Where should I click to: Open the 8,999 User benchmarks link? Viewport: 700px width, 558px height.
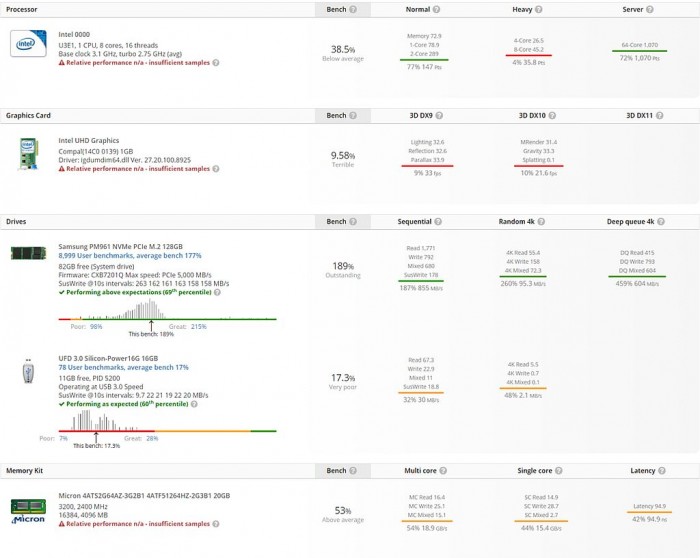click(123, 256)
